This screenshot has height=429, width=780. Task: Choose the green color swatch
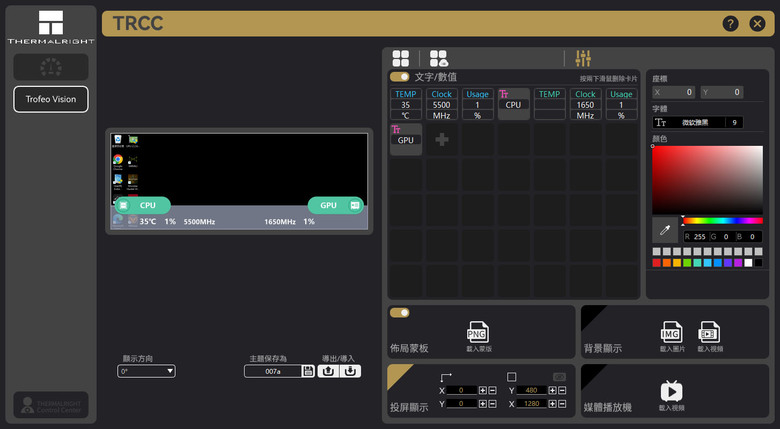click(x=687, y=263)
